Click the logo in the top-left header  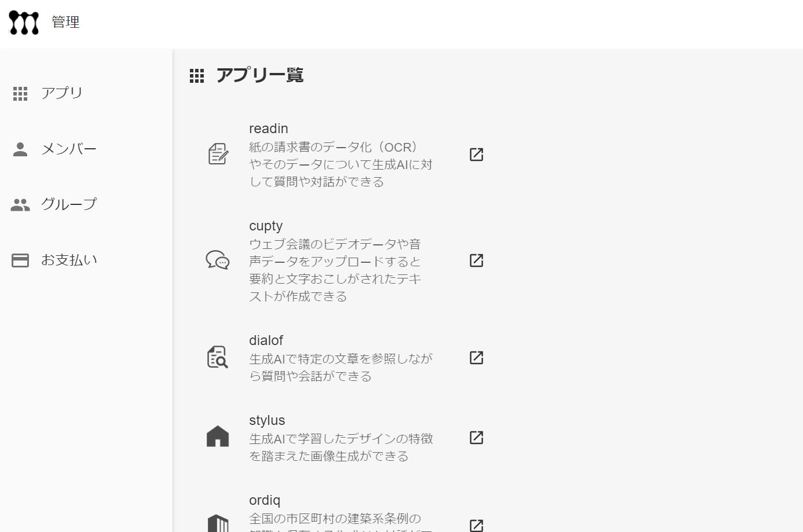click(24, 23)
